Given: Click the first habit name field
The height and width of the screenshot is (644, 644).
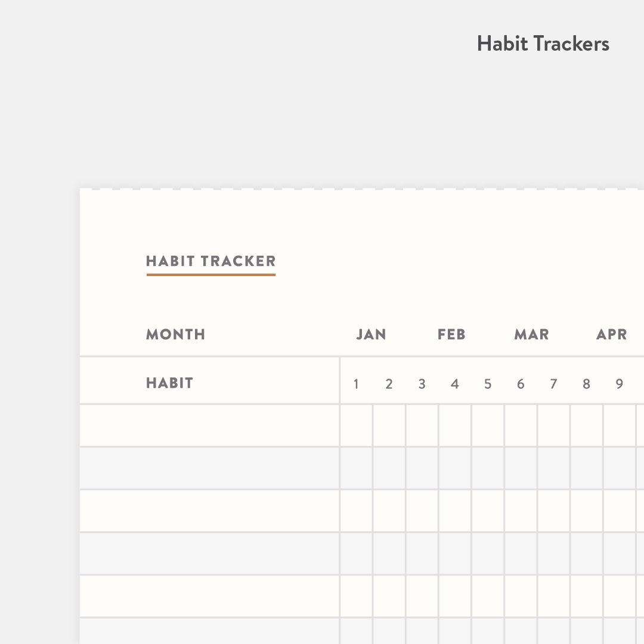Looking at the screenshot, I should tap(209, 425).
